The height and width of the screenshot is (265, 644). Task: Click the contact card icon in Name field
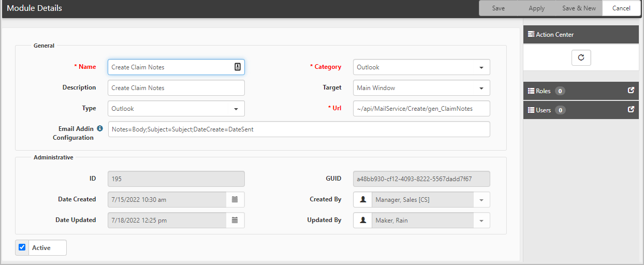coord(237,67)
